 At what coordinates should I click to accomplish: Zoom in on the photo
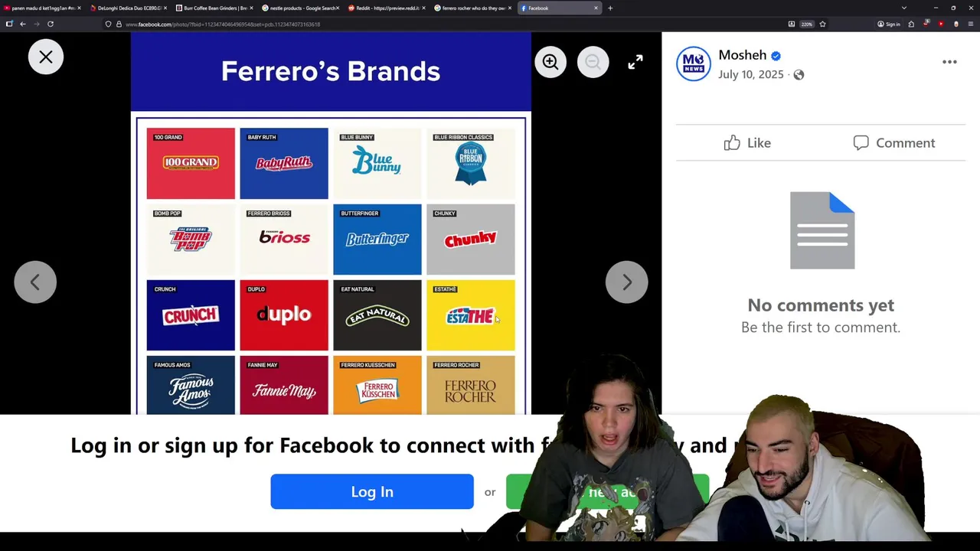click(550, 62)
